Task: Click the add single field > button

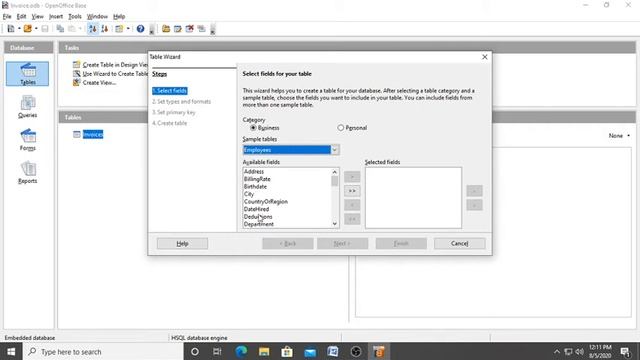Action: point(352,177)
